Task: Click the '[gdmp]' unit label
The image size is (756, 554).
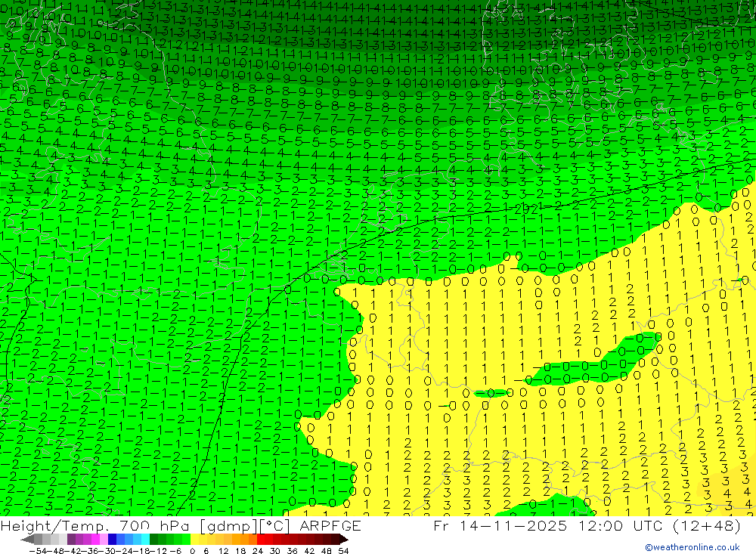Action: pos(228,526)
